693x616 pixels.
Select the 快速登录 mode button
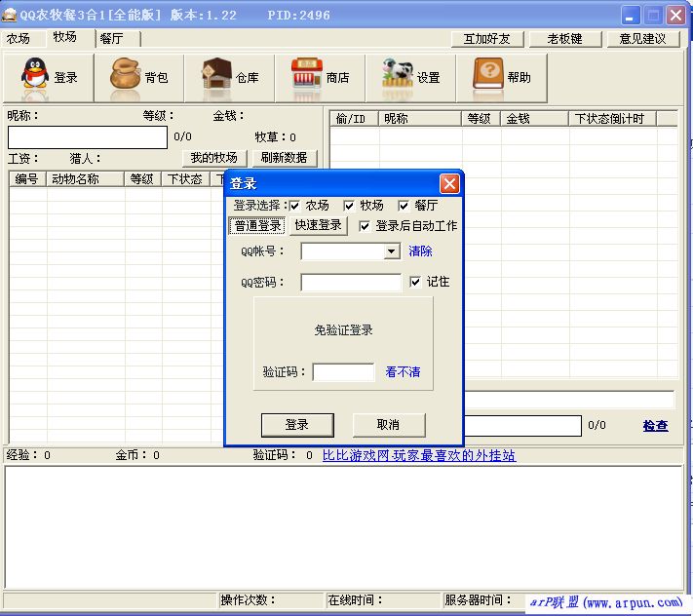tap(318, 225)
